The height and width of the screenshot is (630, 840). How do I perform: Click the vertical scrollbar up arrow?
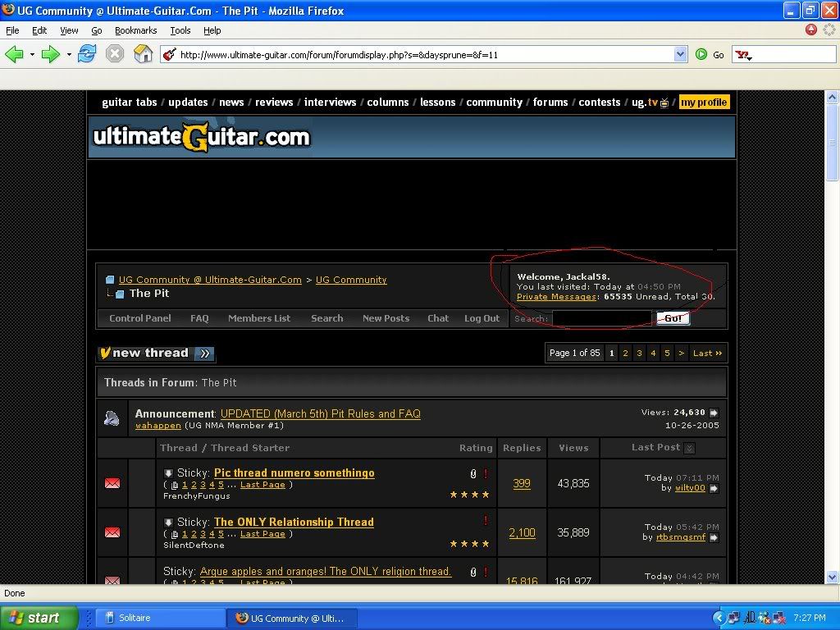[x=832, y=97]
